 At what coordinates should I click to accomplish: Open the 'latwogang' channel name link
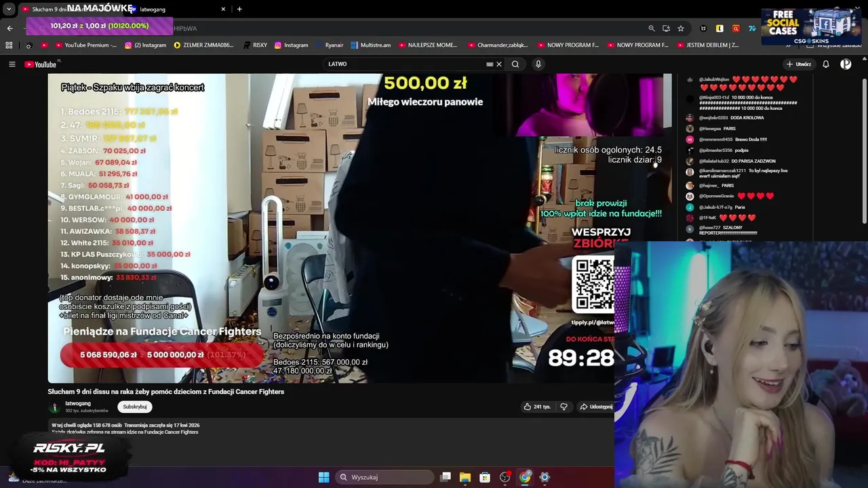[x=78, y=403]
